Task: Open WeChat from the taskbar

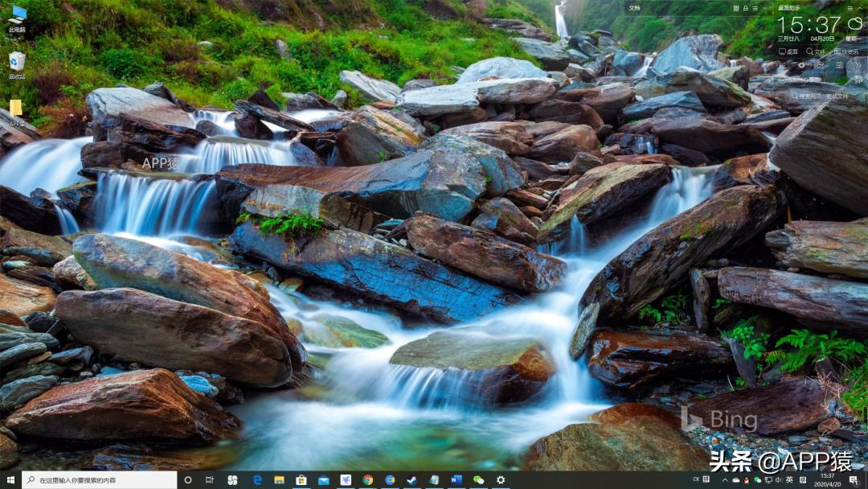Action: click(478, 480)
